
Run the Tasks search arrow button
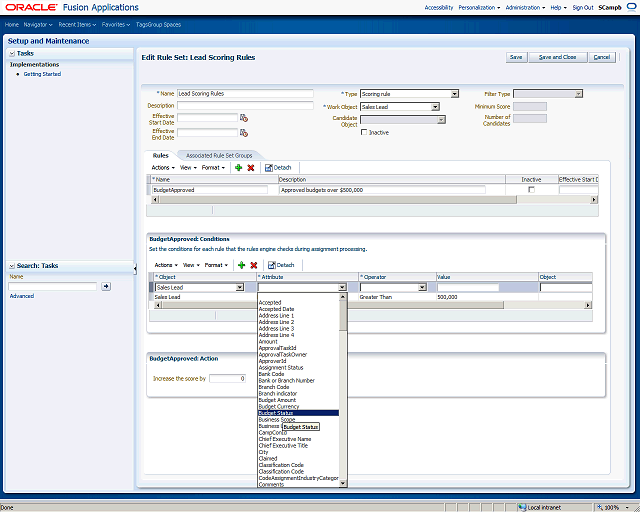(x=106, y=286)
